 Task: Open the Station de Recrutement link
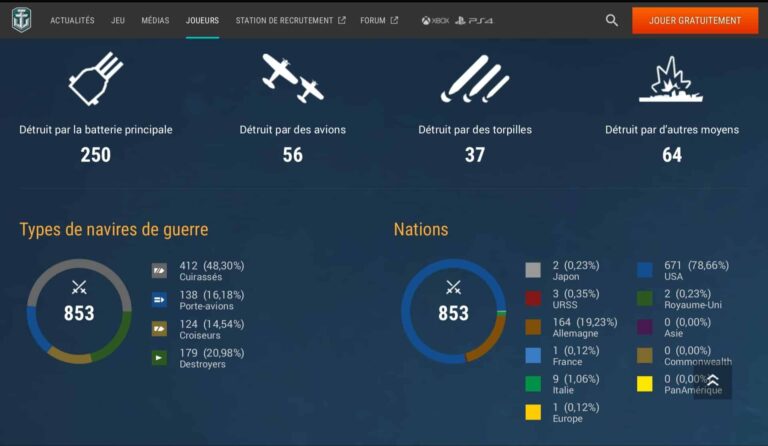pos(290,20)
